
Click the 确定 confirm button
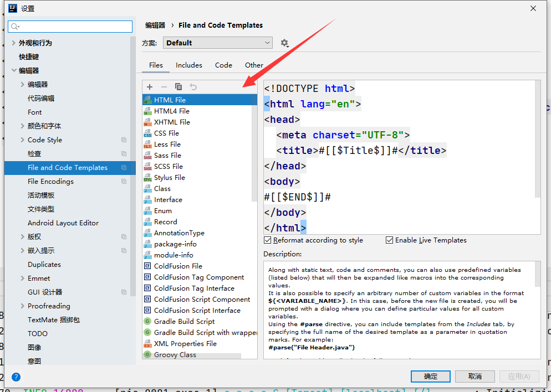pyautogui.click(x=430, y=376)
